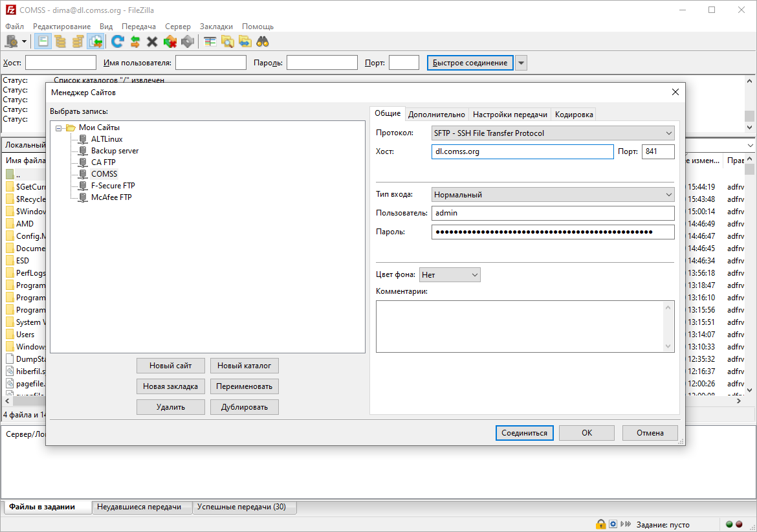Open the Вид menu
This screenshot has height=532, width=757.
(106, 27)
